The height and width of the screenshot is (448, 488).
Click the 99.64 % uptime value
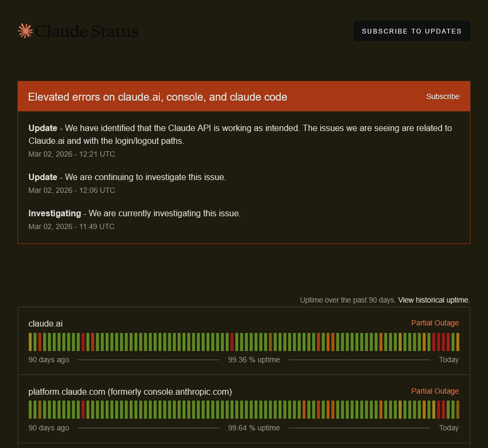pyautogui.click(x=254, y=428)
